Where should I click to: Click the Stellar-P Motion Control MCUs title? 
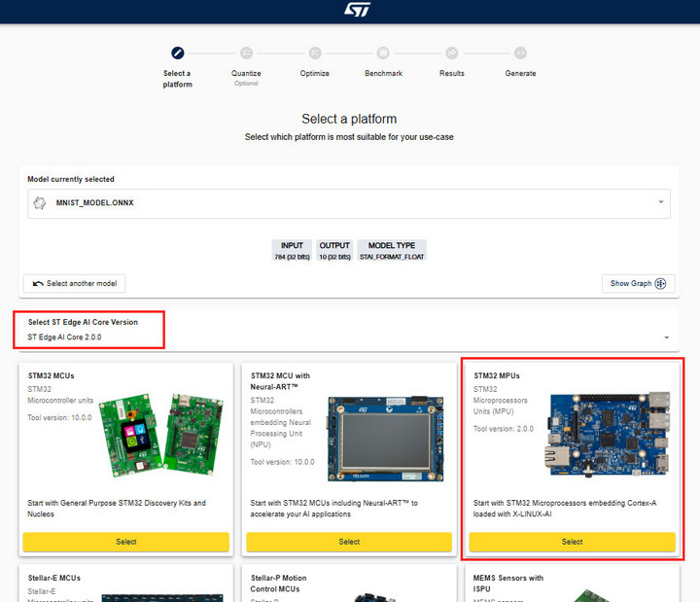tap(278, 584)
